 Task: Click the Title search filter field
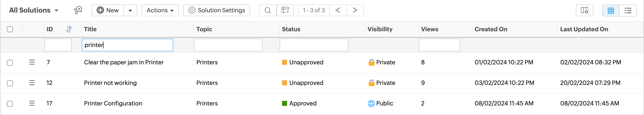point(127,45)
